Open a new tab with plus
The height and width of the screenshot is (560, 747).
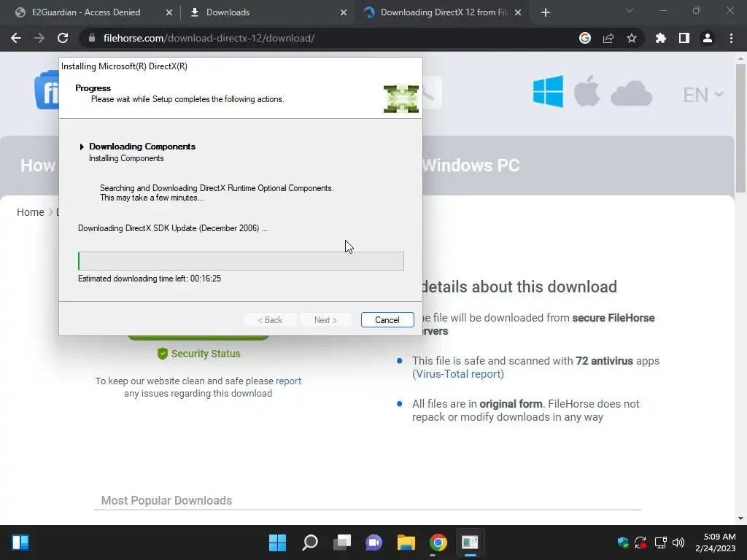point(546,12)
